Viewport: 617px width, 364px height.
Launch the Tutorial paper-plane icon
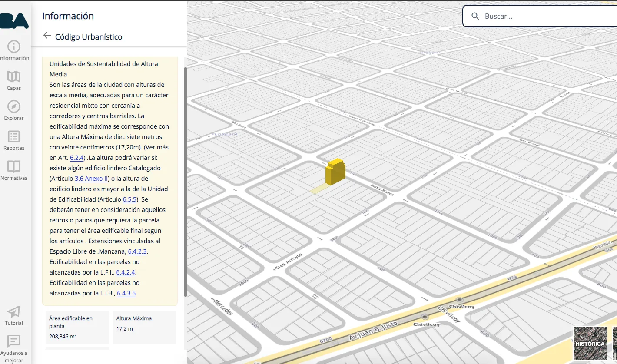[x=14, y=316]
